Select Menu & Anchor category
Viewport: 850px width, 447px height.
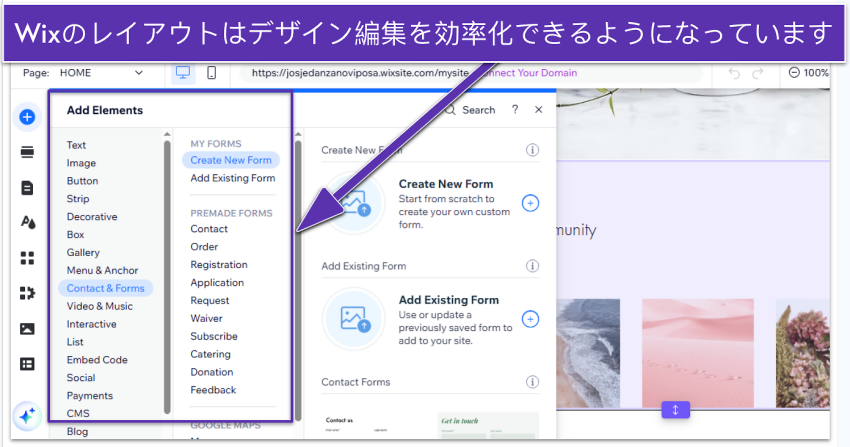pyautogui.click(x=102, y=270)
